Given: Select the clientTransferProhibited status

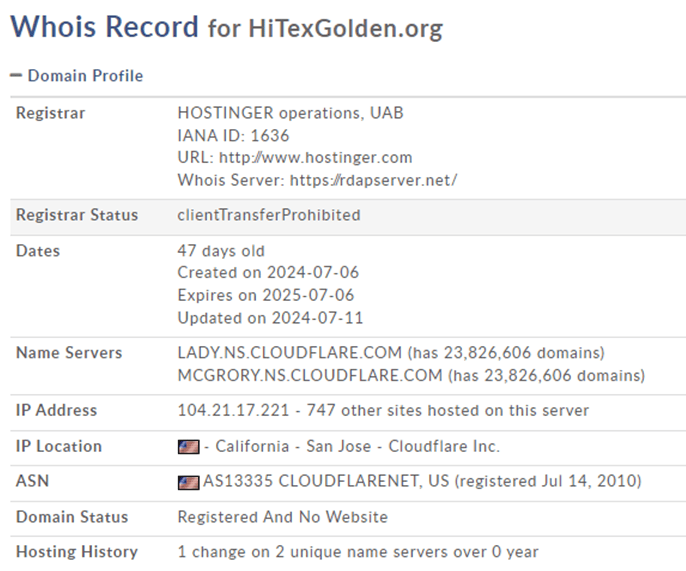Looking at the screenshot, I should pos(269,215).
